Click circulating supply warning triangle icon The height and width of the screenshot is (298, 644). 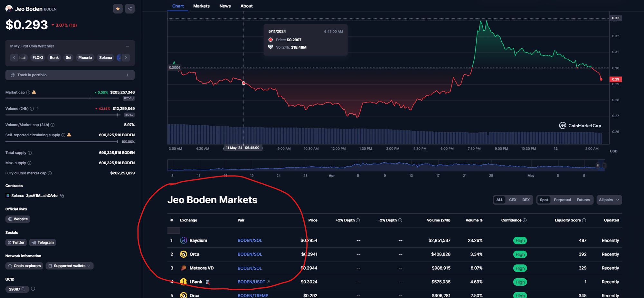69,135
